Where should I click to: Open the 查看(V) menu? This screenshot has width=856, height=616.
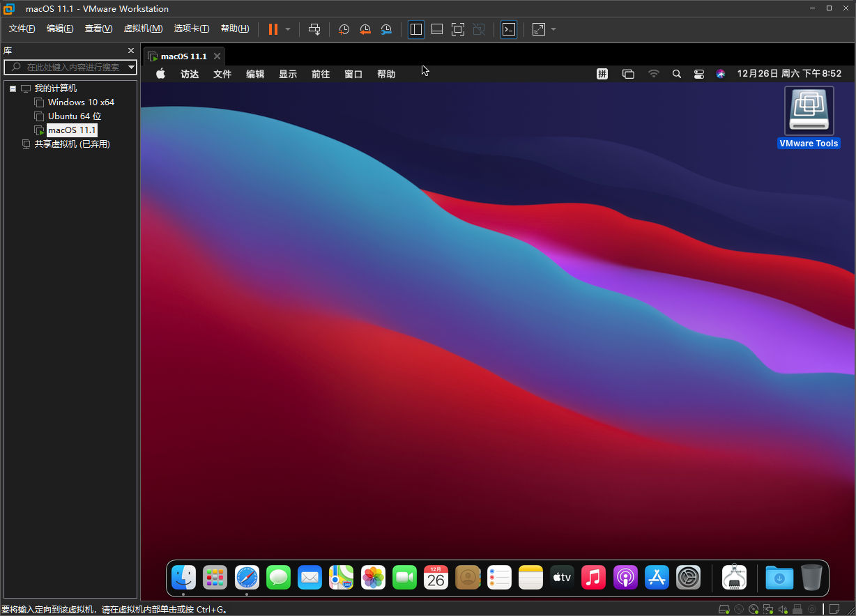click(98, 29)
